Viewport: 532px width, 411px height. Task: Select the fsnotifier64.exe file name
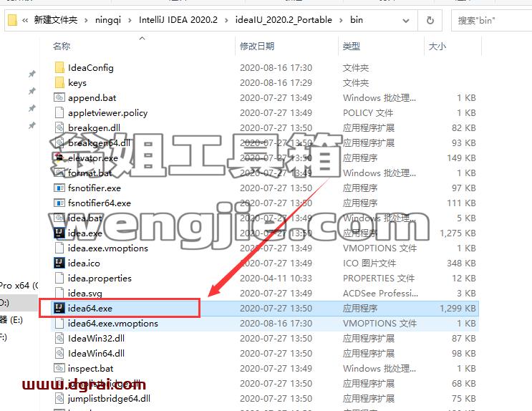[x=99, y=203]
